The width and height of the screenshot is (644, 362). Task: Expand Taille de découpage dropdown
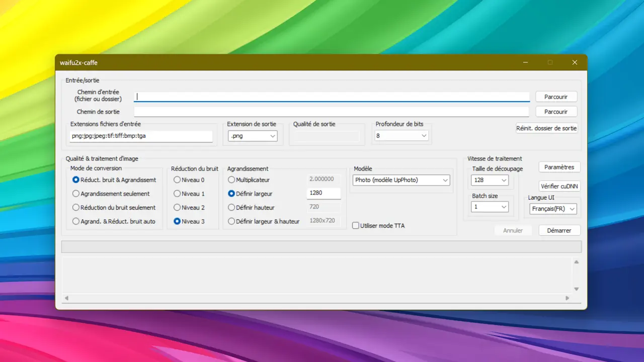tap(490, 180)
